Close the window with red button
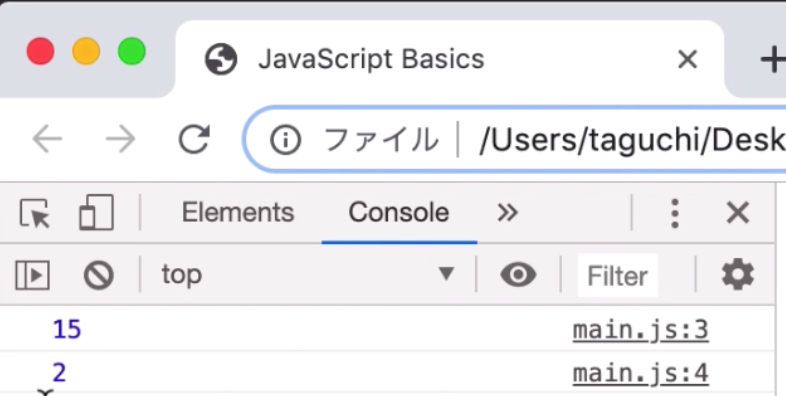 tap(40, 52)
